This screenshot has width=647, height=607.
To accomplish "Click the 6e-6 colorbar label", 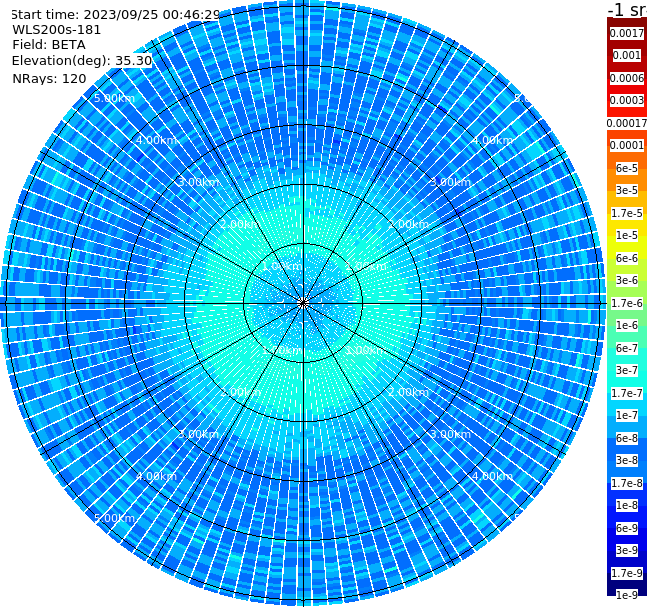I will (627, 258).
